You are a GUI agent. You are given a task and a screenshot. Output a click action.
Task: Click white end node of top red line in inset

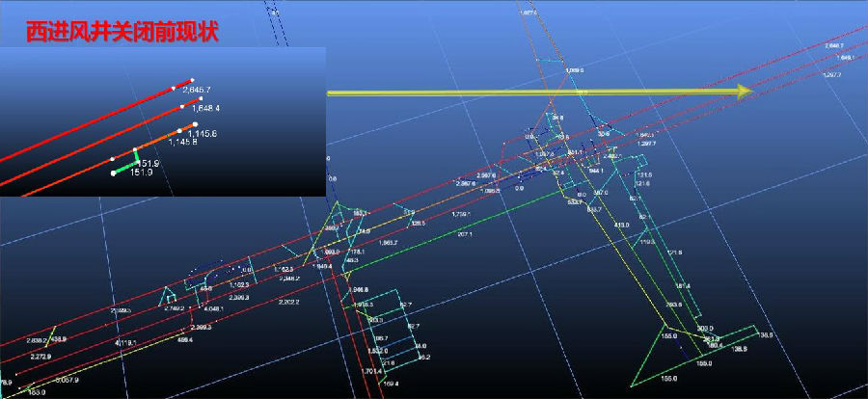(x=192, y=80)
